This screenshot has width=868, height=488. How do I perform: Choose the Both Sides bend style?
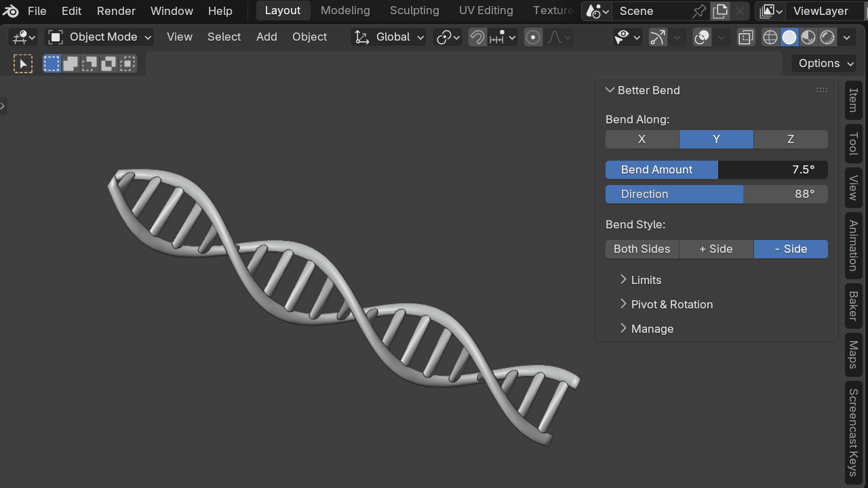(x=642, y=249)
